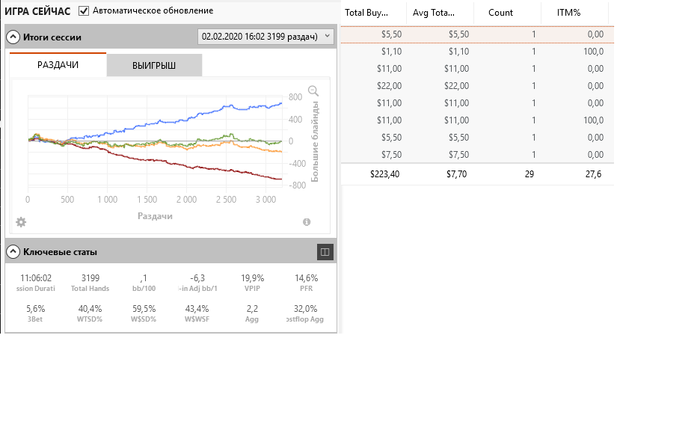Viewport: 700px width, 445px height.
Task: Switch to the ВЫИГРЫШ tab
Action: pos(154,66)
